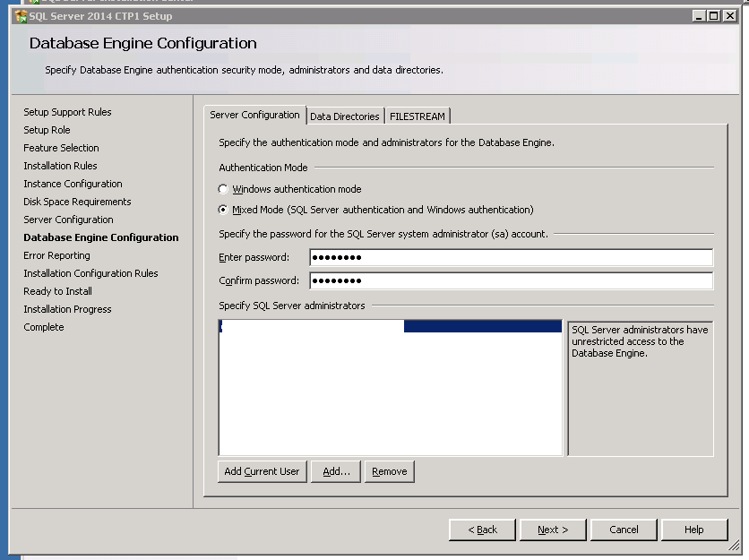Remove the selected administrator

[x=389, y=471]
